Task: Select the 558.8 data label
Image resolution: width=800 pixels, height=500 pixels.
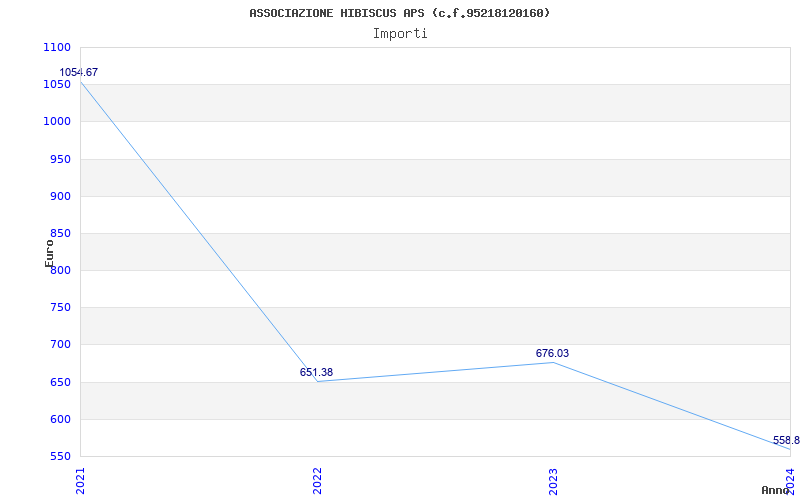Action: (x=786, y=441)
